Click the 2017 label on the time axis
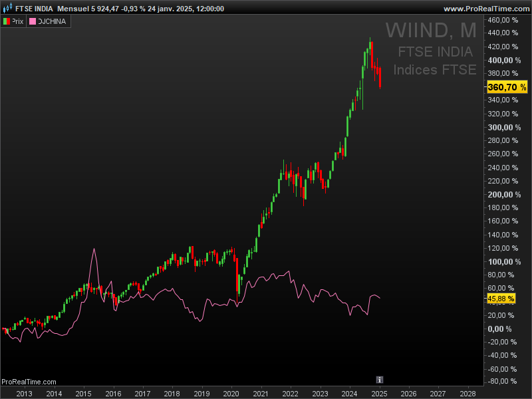The image size is (532, 399). click(142, 394)
